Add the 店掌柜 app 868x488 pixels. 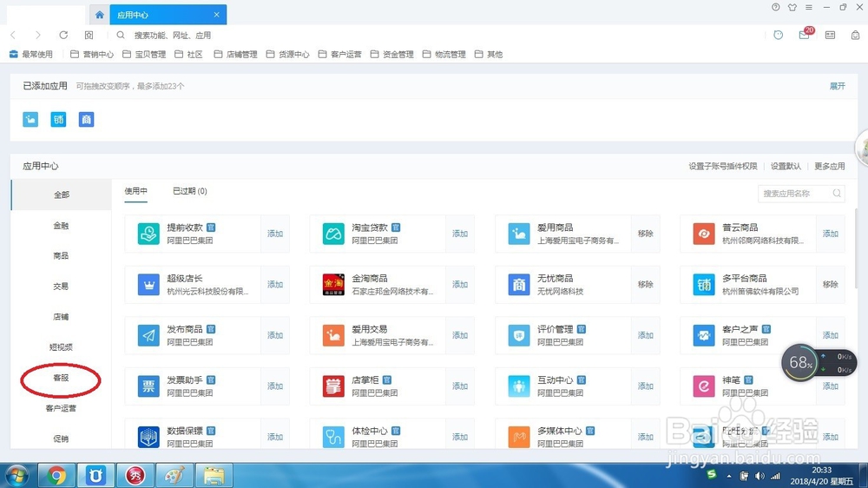click(460, 386)
